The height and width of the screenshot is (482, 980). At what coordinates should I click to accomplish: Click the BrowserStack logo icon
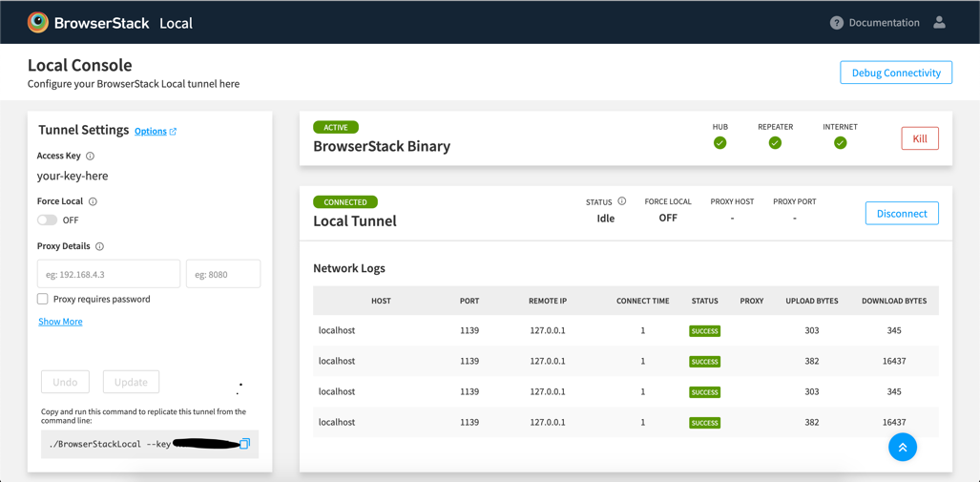38,23
